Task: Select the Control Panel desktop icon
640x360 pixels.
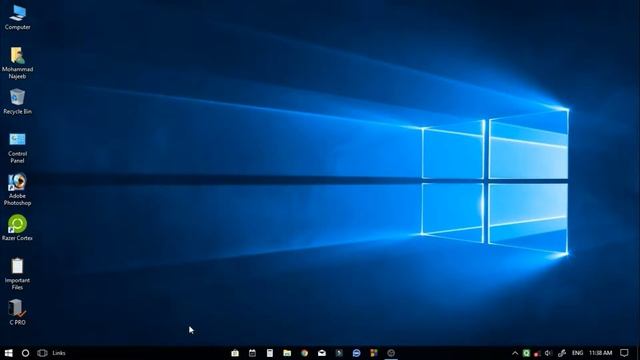Action: pyautogui.click(x=17, y=148)
